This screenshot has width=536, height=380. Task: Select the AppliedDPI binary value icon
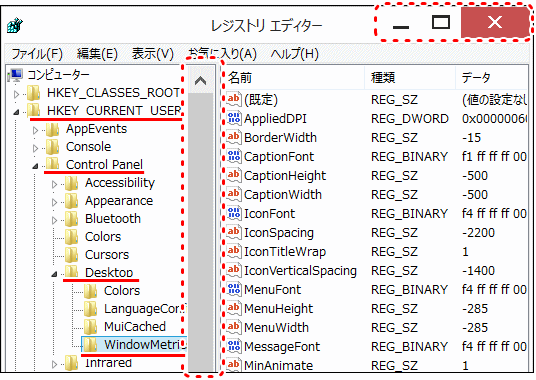(234, 118)
